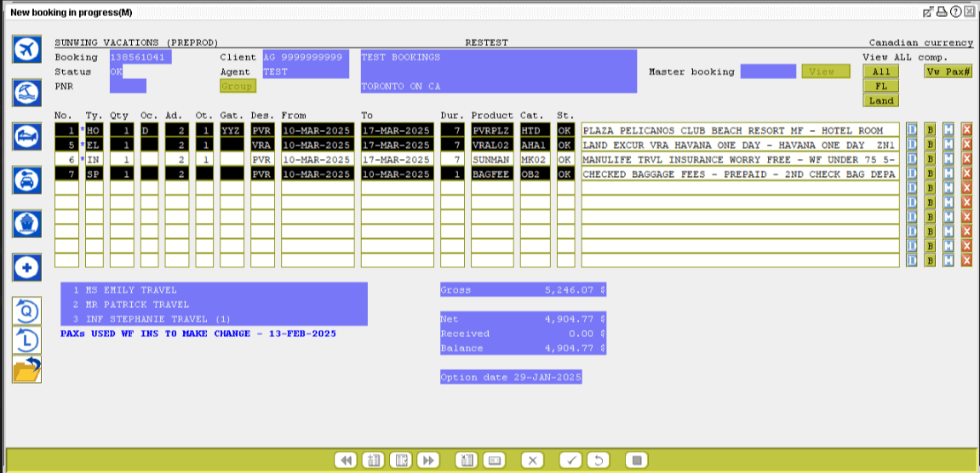980x473 pixels.
Task: Click the master booking View button
Action: [826, 71]
